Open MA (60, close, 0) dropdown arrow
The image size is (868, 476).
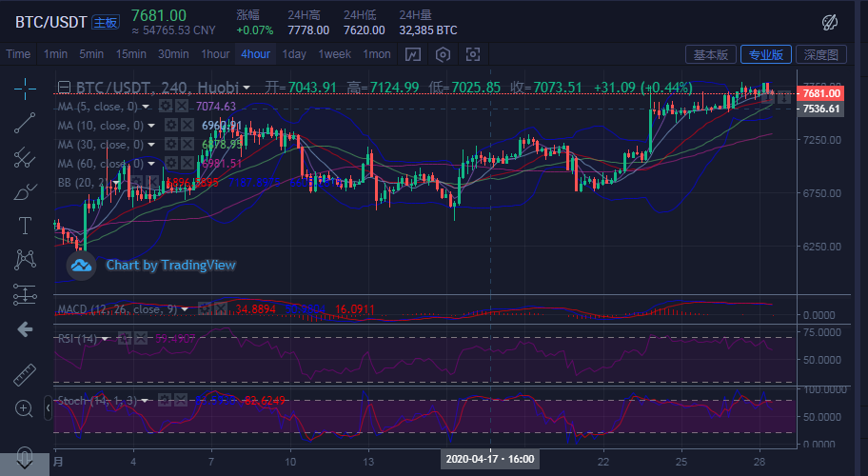[x=151, y=164]
